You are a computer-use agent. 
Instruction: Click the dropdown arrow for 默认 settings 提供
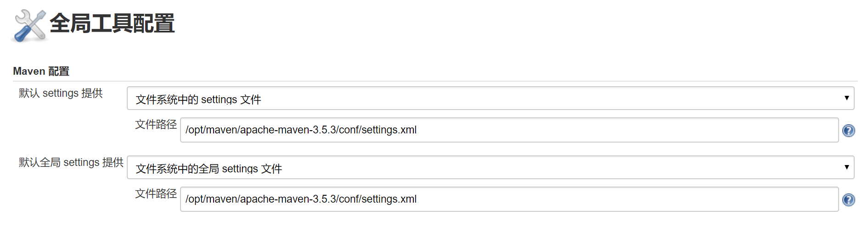(846, 98)
